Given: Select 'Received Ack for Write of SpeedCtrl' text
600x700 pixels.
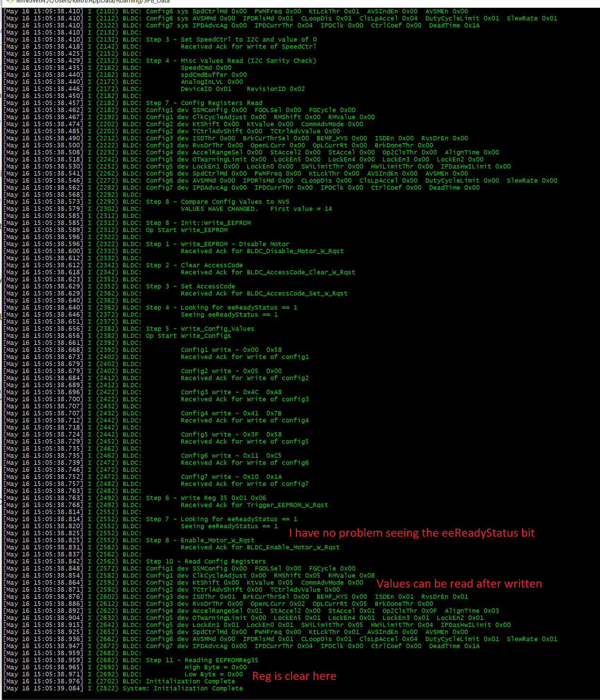Looking at the screenshot, I should tap(248, 47).
